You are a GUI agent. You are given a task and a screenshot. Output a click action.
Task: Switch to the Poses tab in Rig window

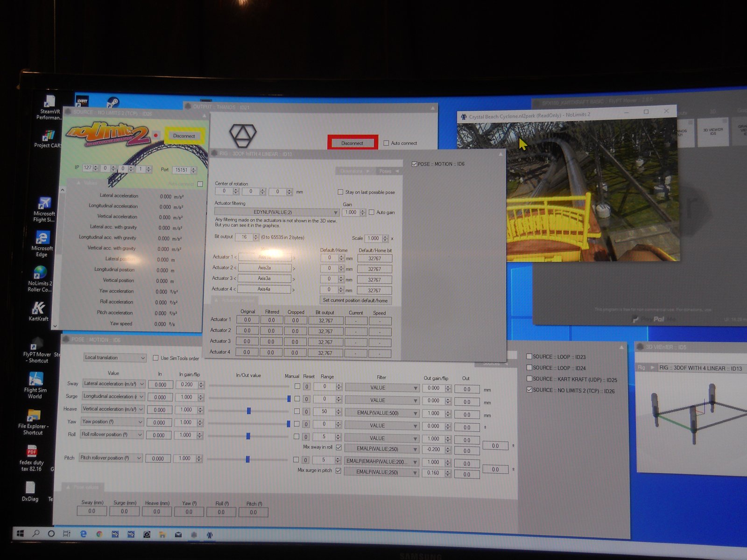[x=388, y=171]
